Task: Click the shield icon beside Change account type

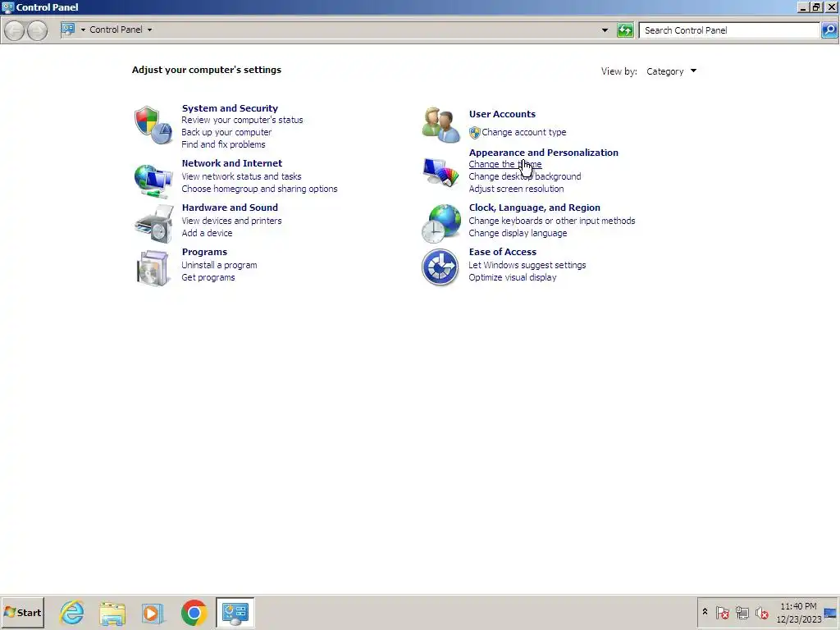Action: pos(474,132)
